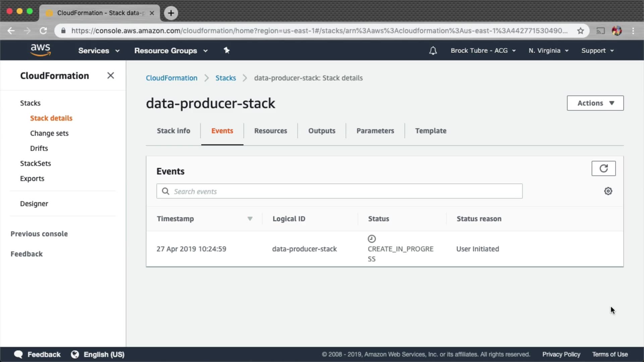644x362 pixels.
Task: Refresh the Events list
Action: 603,168
